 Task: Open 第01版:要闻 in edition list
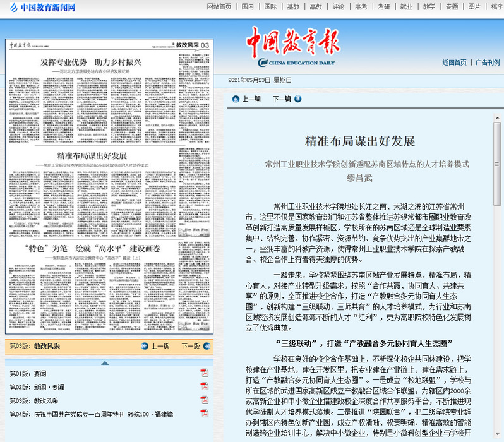[28, 373]
